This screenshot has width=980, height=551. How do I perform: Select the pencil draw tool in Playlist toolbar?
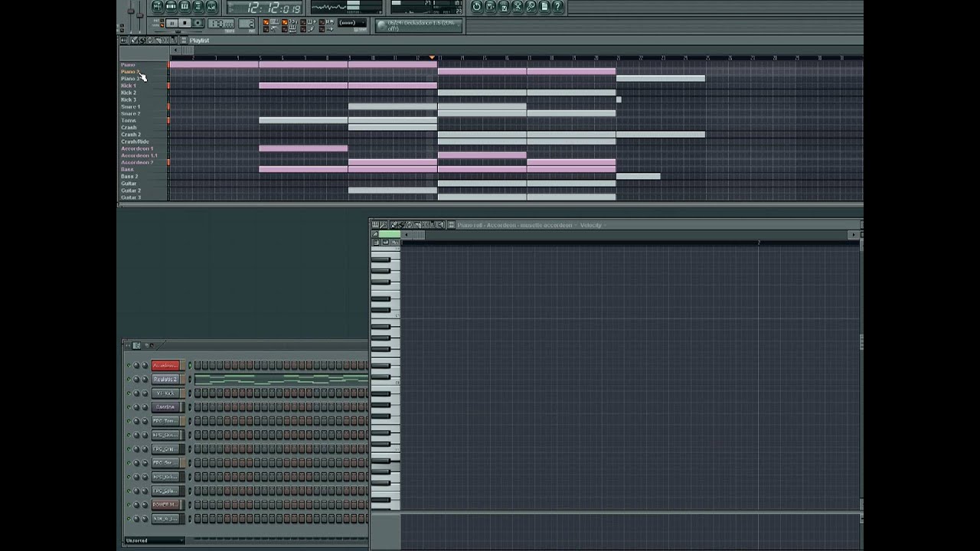(x=134, y=40)
